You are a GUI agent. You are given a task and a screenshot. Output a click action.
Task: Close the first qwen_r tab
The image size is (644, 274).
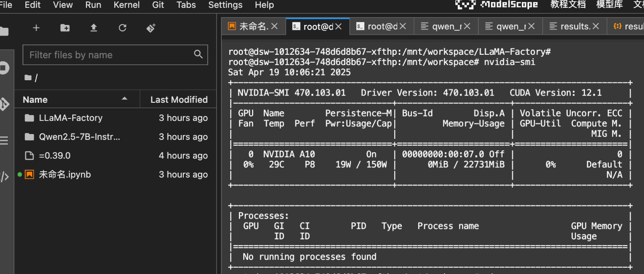pyautogui.click(x=467, y=26)
